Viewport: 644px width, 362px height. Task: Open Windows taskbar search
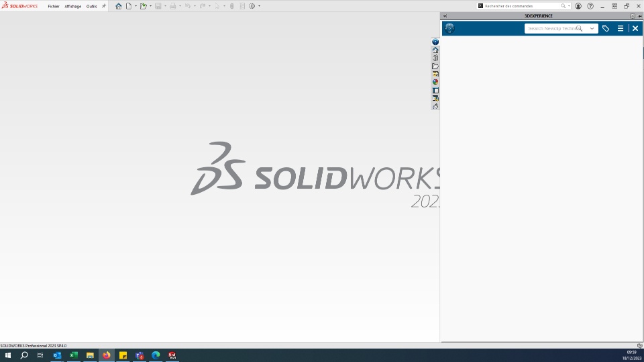tap(24, 355)
